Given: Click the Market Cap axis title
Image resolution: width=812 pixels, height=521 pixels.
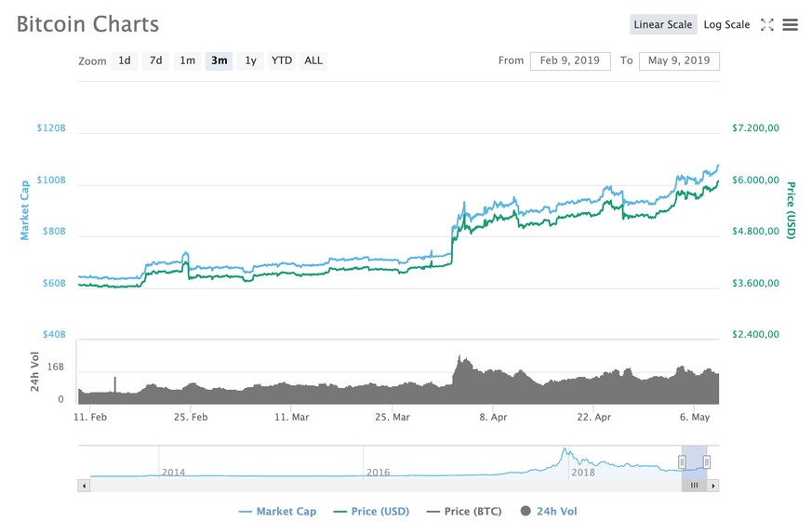Looking at the screenshot, I should 24,210.
